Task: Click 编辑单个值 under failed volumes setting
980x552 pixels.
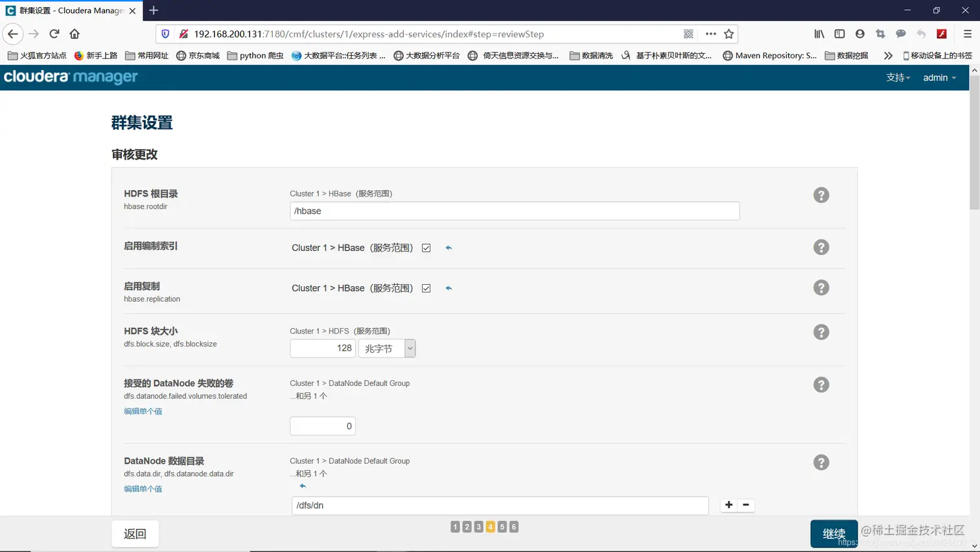Action: point(143,411)
